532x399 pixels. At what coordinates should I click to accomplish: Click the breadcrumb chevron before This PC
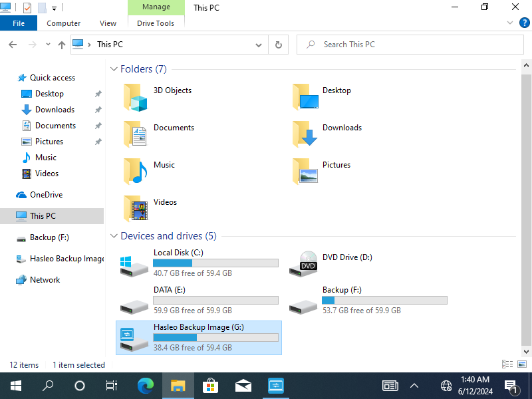click(89, 45)
